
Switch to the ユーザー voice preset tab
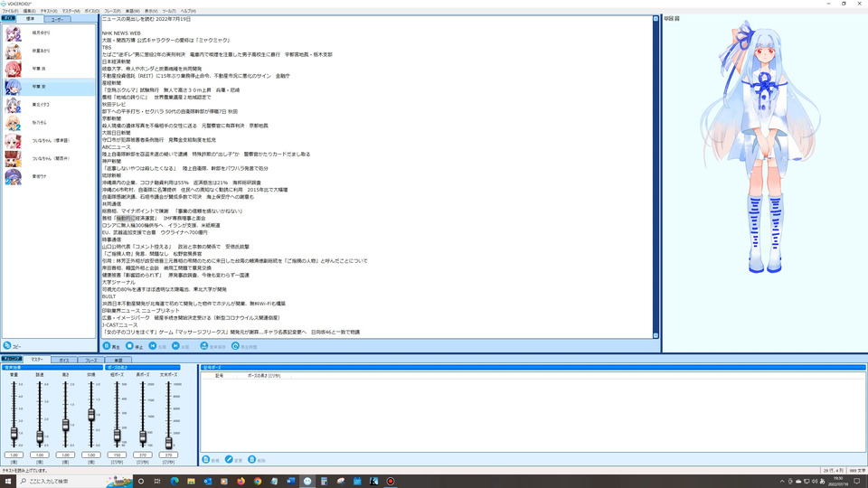(57, 19)
